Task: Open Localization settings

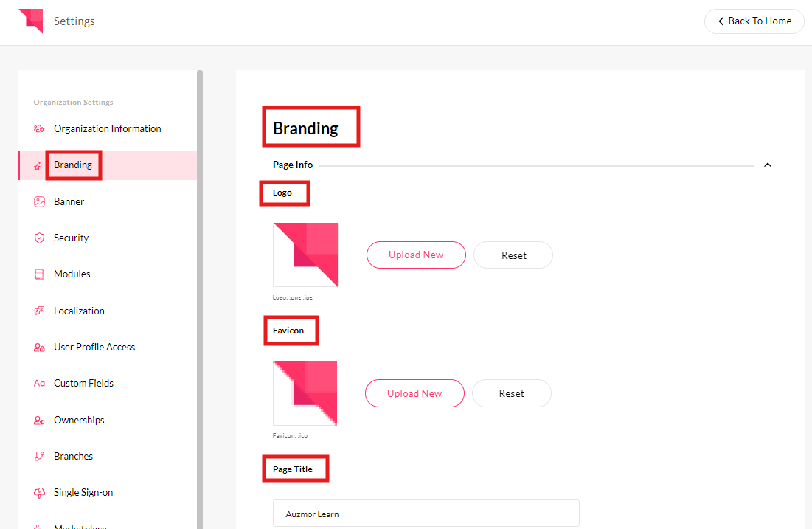Action: (x=108, y=311)
